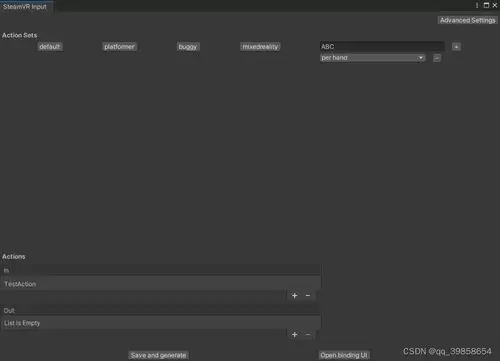Close the SteamVR Input window
Viewport: 500px width, 361px height.
click(x=495, y=5)
